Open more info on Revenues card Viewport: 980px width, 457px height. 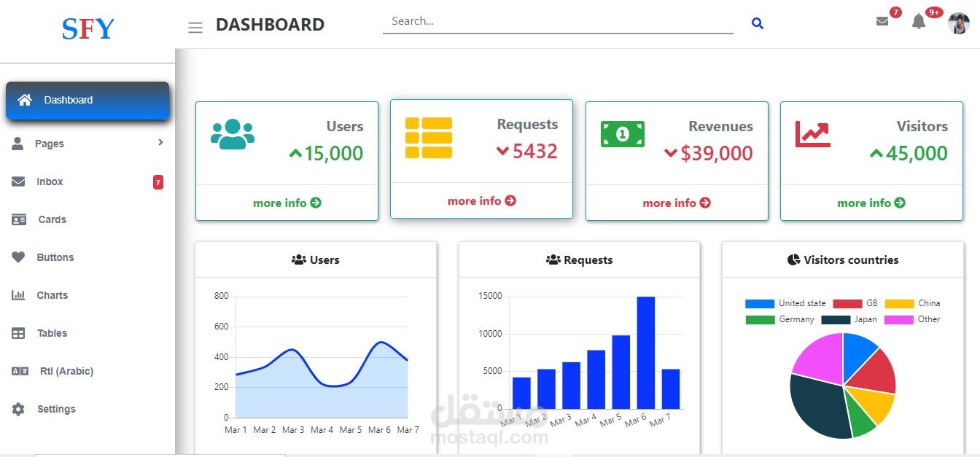tap(677, 203)
